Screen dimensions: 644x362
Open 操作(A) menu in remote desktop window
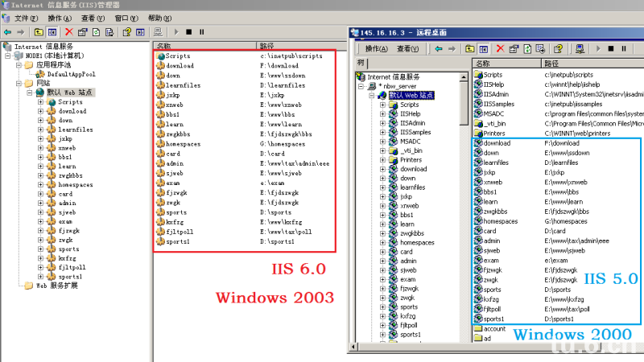[376, 49]
